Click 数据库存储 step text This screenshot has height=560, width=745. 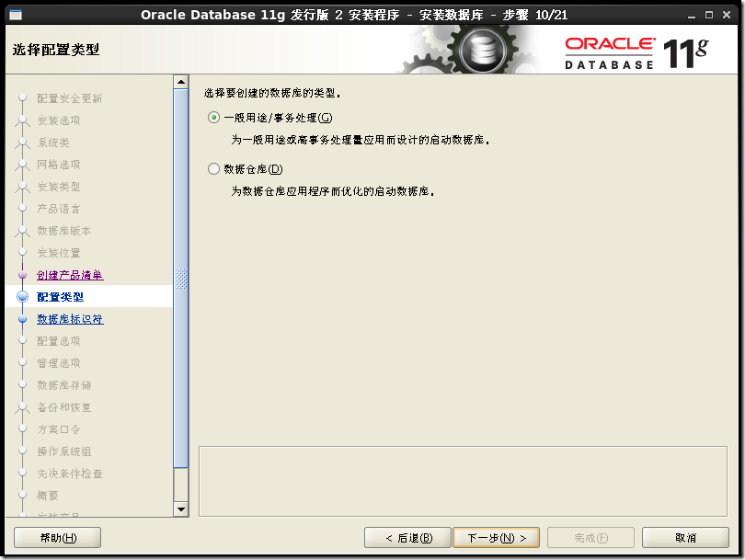click(64, 385)
